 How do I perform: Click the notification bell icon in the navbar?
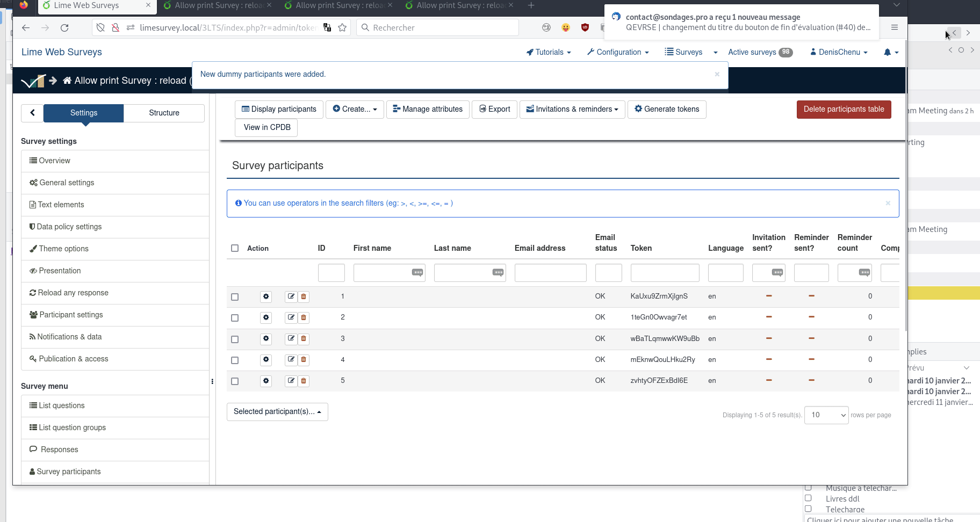click(888, 52)
